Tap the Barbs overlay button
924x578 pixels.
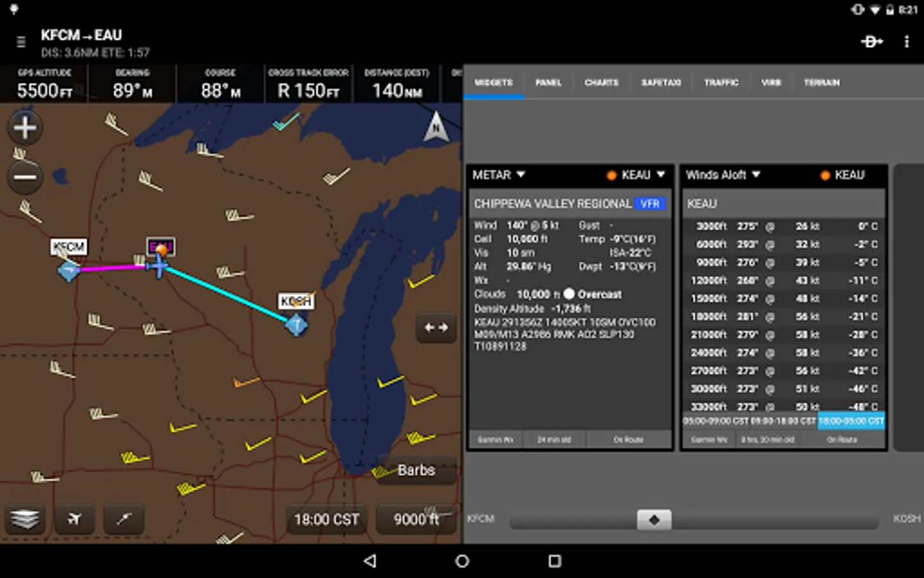click(416, 470)
